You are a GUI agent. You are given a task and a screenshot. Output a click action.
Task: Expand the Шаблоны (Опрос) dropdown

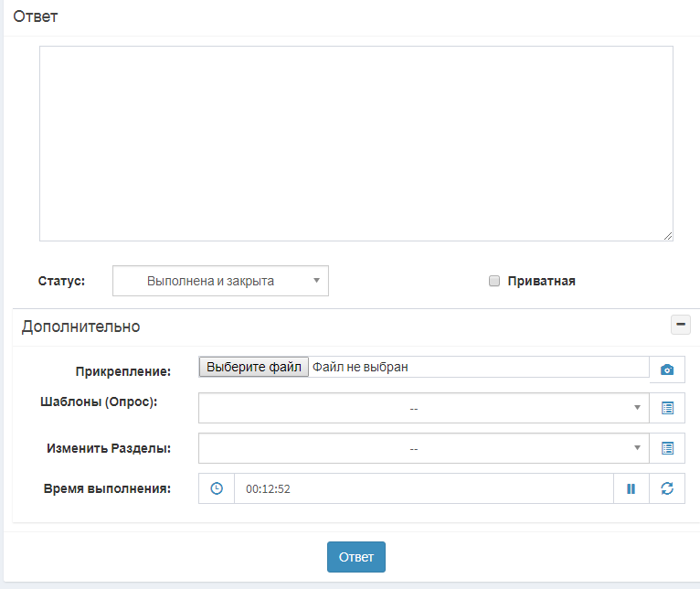(x=422, y=408)
